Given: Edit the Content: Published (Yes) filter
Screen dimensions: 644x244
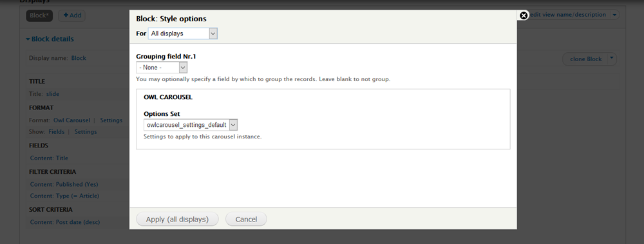Looking at the screenshot, I should tap(64, 184).
